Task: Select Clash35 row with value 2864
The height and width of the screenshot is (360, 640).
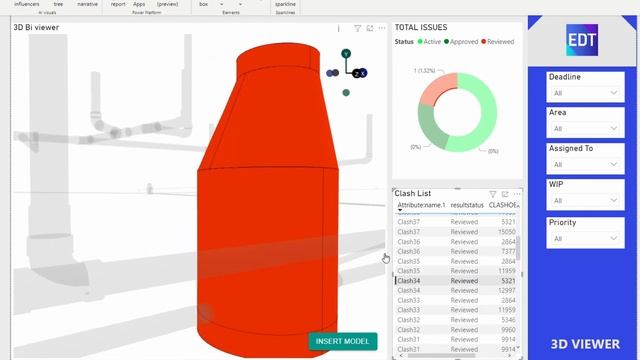Action: [456, 261]
